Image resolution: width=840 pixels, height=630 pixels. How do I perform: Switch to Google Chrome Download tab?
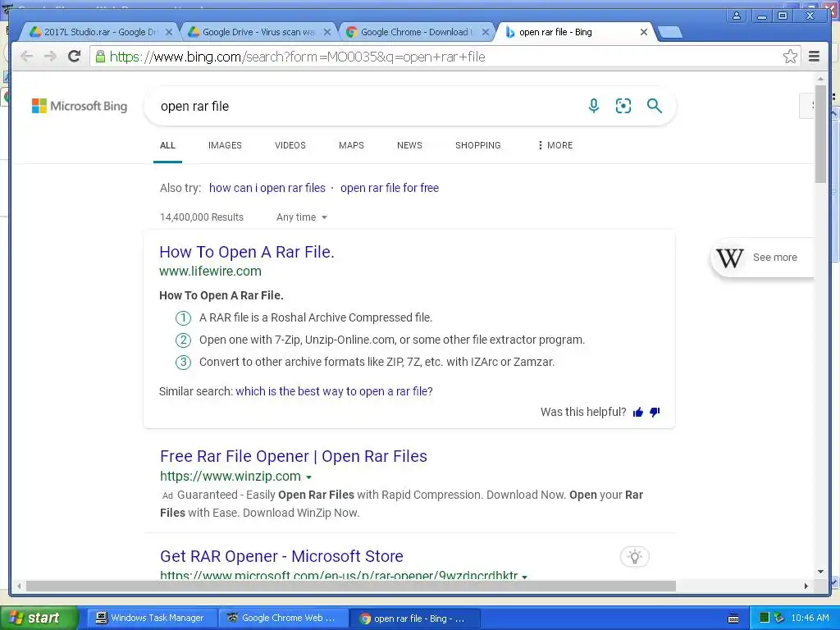coord(416,32)
